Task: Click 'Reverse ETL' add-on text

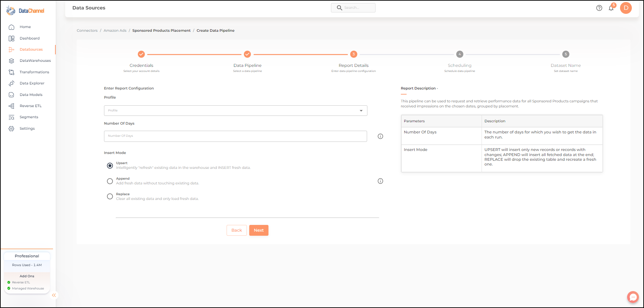Action: coord(21,282)
